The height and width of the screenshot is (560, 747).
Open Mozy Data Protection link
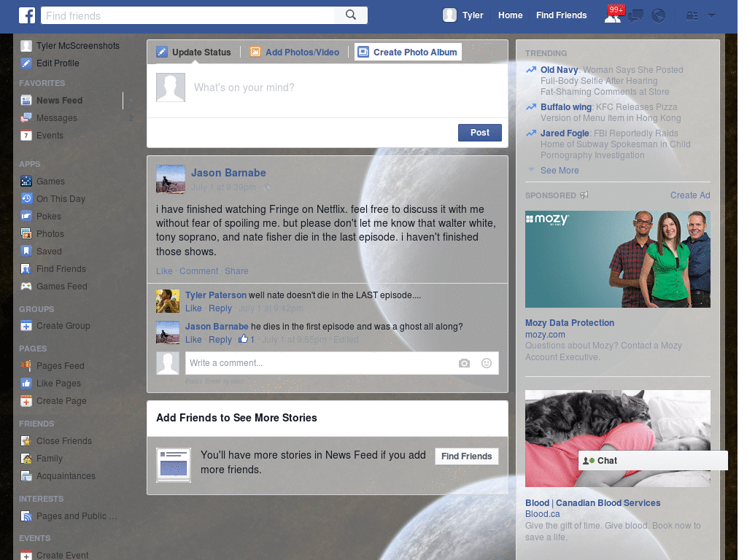click(x=570, y=323)
